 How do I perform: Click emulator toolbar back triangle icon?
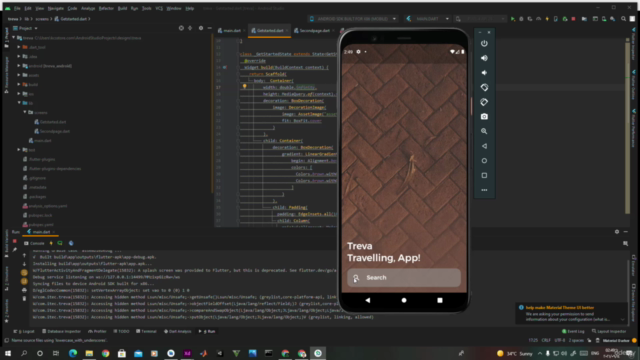[484, 146]
